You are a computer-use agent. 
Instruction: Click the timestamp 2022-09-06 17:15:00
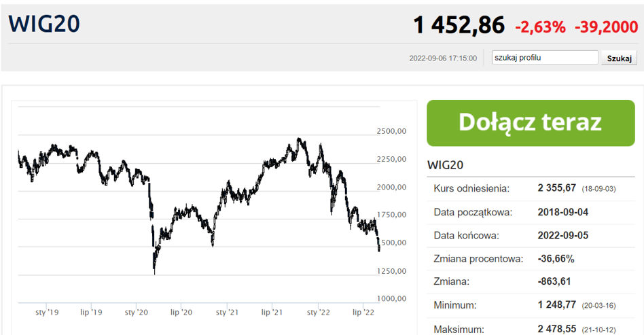(x=443, y=58)
